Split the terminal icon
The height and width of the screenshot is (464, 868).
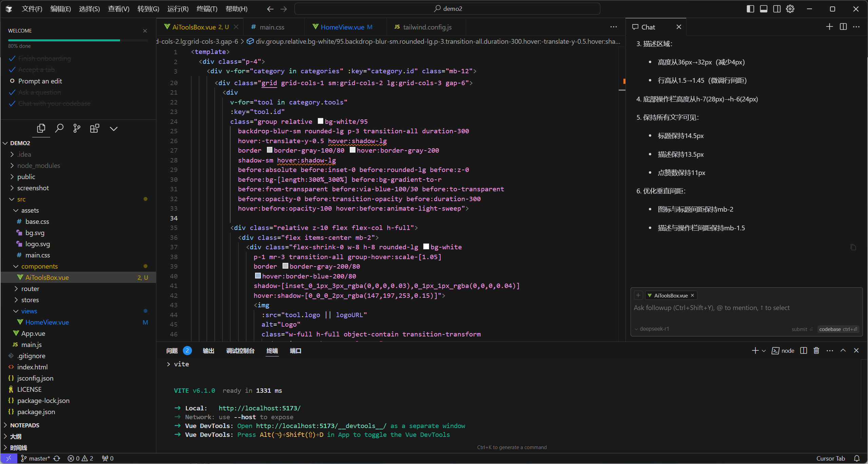point(804,350)
